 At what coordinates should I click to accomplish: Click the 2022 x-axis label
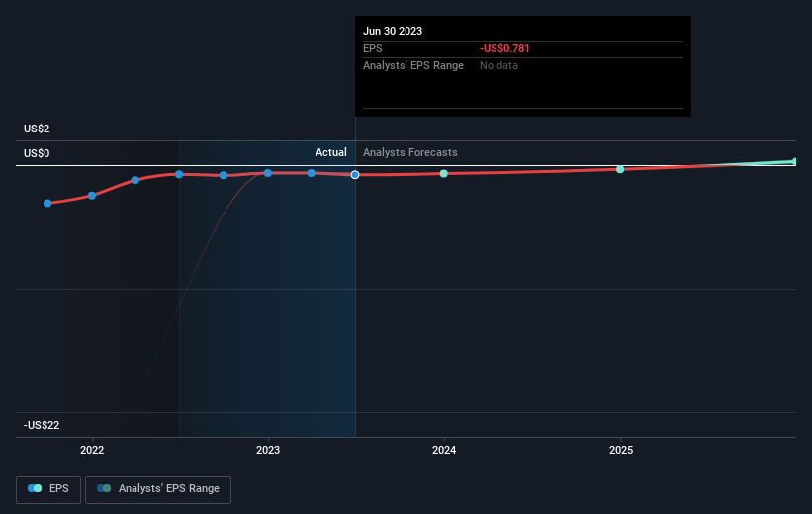coord(92,450)
